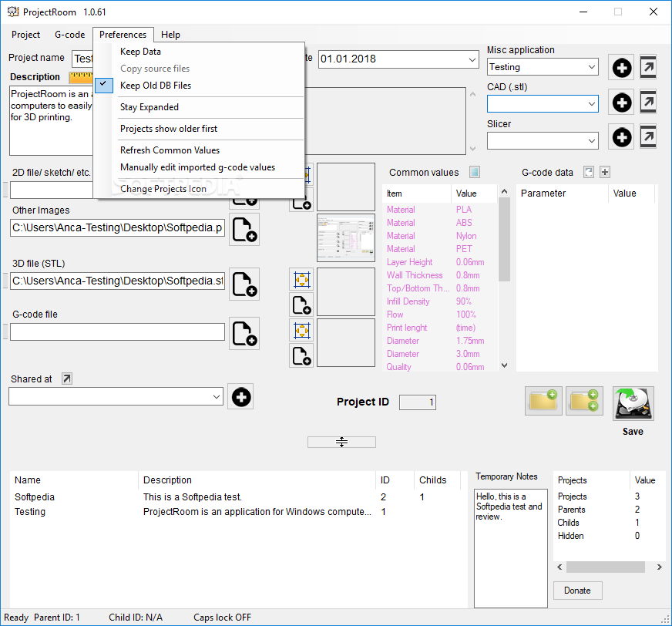Open the Misc application dropdown showing Testing
The height and width of the screenshot is (626, 672).
click(x=591, y=67)
